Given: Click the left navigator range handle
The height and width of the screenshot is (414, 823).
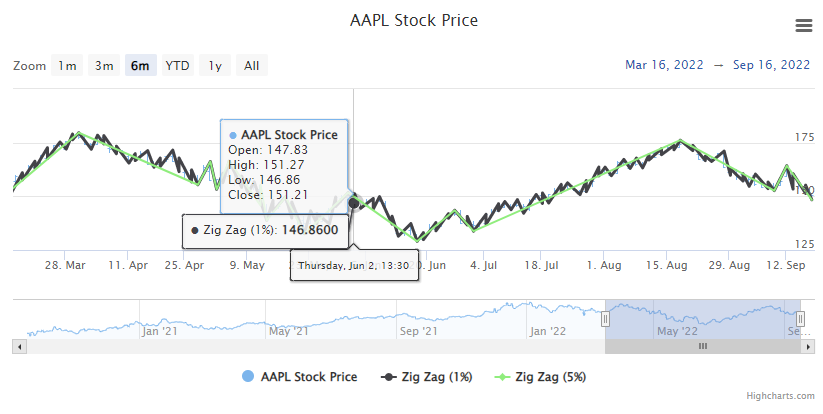Looking at the screenshot, I should click(605, 319).
